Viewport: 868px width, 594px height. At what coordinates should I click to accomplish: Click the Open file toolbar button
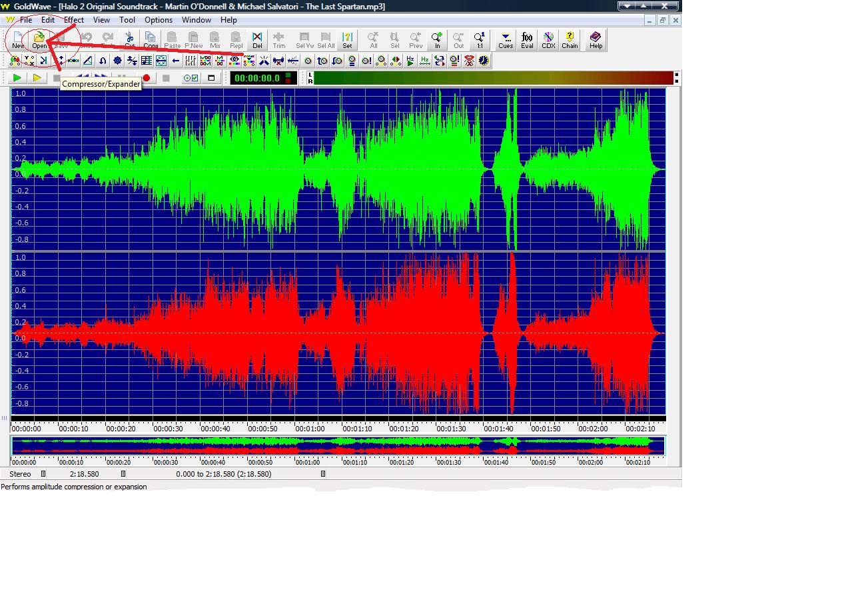click(39, 39)
